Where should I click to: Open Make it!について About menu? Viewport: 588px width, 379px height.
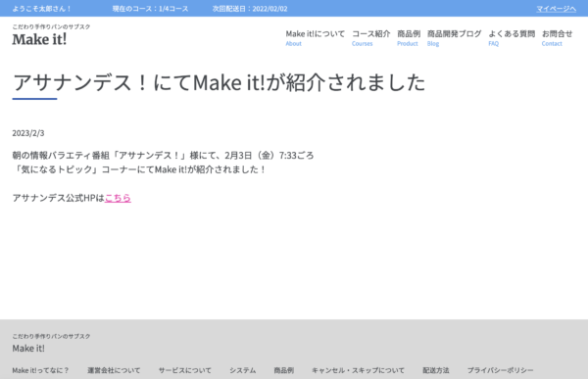pyautogui.click(x=315, y=38)
